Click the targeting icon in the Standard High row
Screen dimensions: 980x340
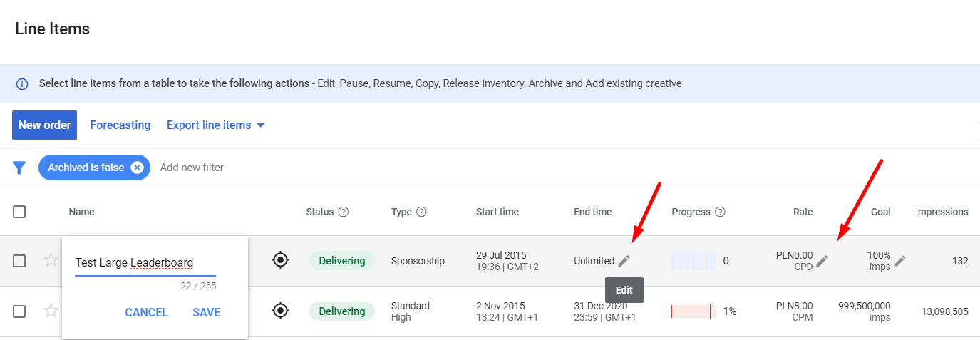[281, 311]
